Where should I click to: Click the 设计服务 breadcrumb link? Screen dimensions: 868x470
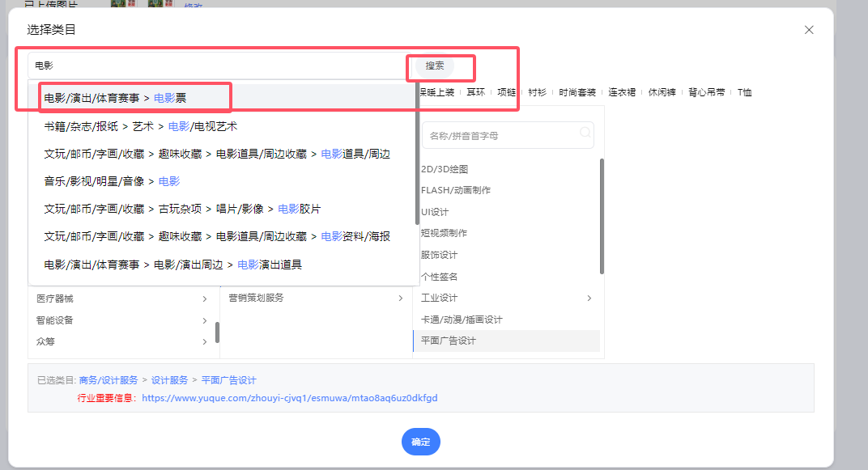tap(169, 380)
